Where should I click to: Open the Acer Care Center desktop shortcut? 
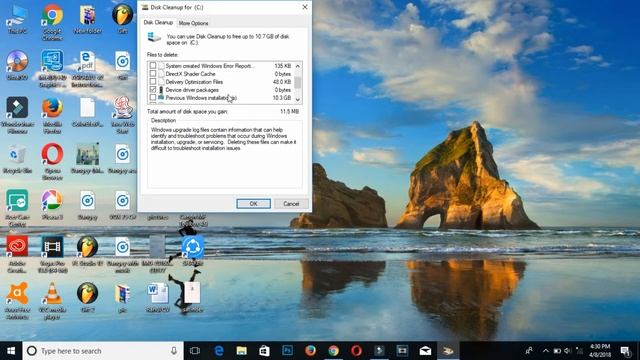(x=17, y=208)
